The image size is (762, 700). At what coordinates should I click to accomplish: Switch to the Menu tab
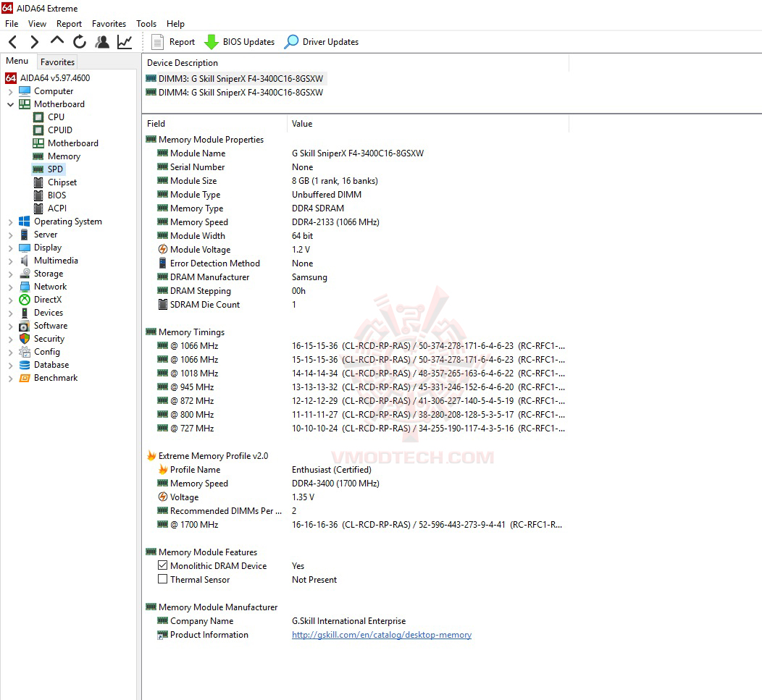(x=17, y=62)
